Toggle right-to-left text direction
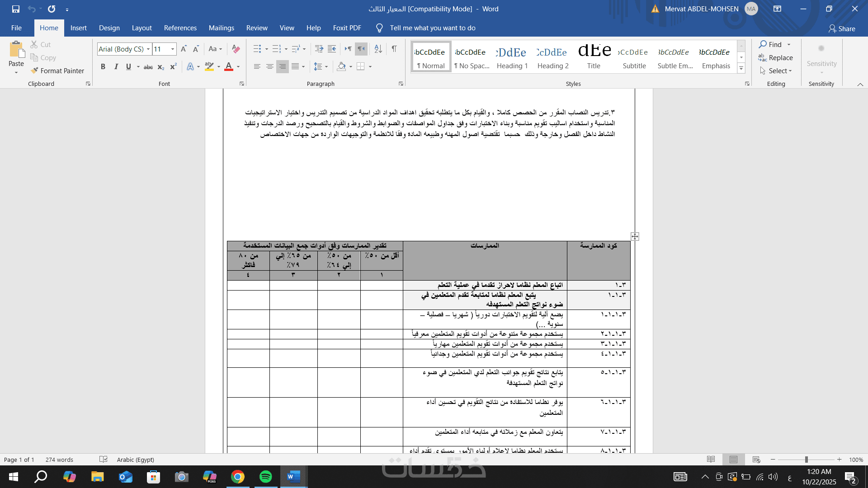The height and width of the screenshot is (488, 868). pos(361,49)
